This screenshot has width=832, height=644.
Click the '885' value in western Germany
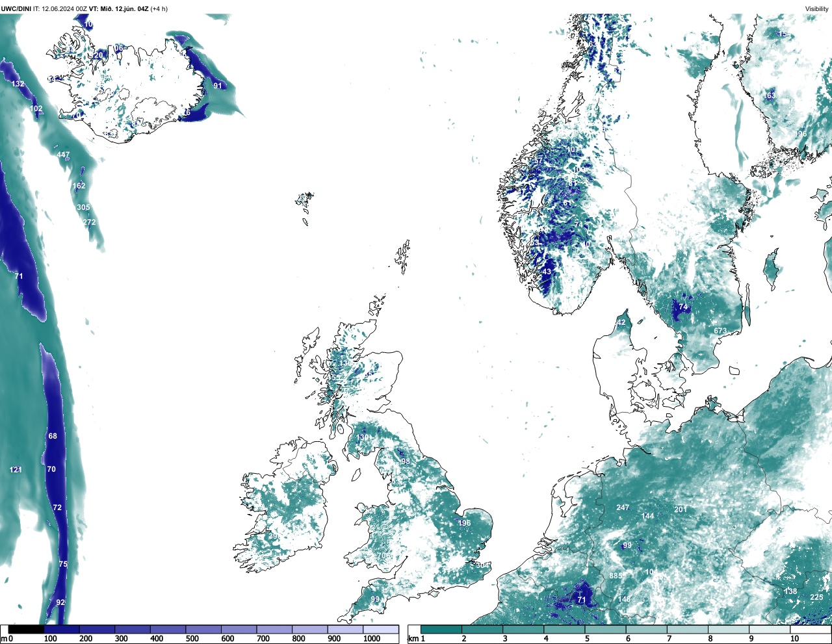(616, 576)
